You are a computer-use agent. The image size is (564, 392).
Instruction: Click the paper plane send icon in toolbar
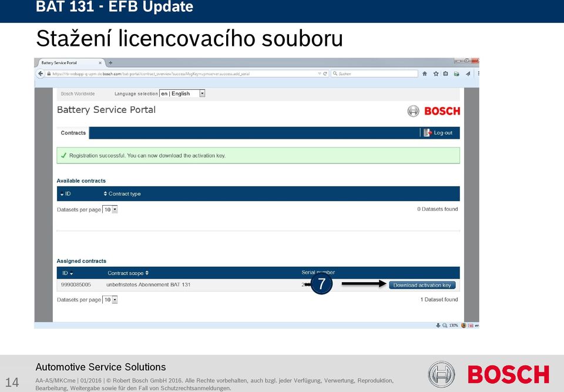pos(468,74)
